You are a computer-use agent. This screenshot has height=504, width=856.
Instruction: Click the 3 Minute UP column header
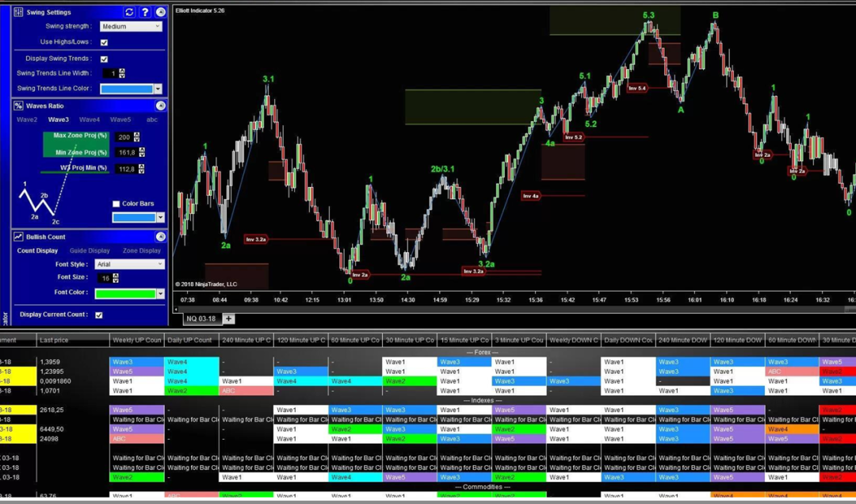518,340
